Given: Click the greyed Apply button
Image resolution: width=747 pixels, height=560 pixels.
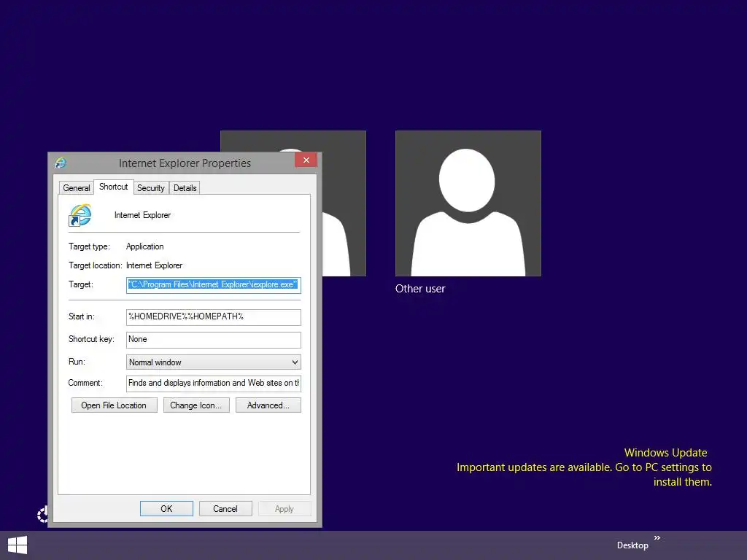Looking at the screenshot, I should (x=285, y=508).
